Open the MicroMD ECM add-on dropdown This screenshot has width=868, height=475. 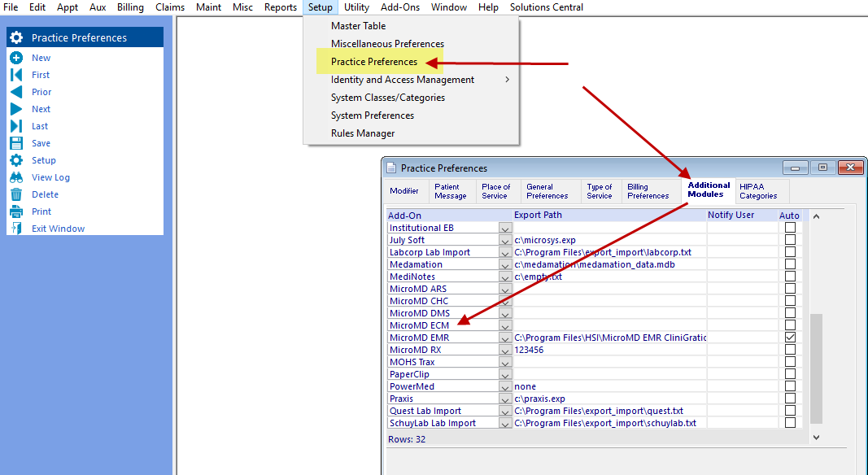[505, 325]
